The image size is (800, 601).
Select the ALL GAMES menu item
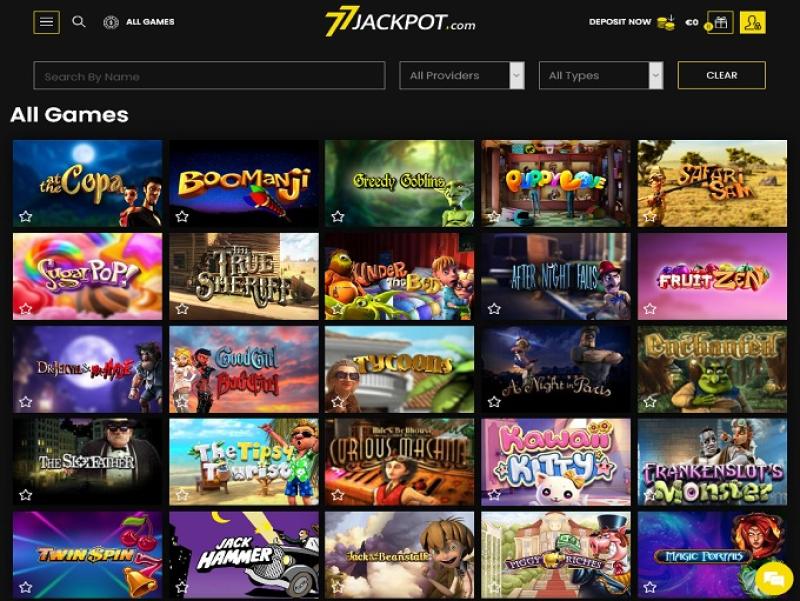[150, 22]
